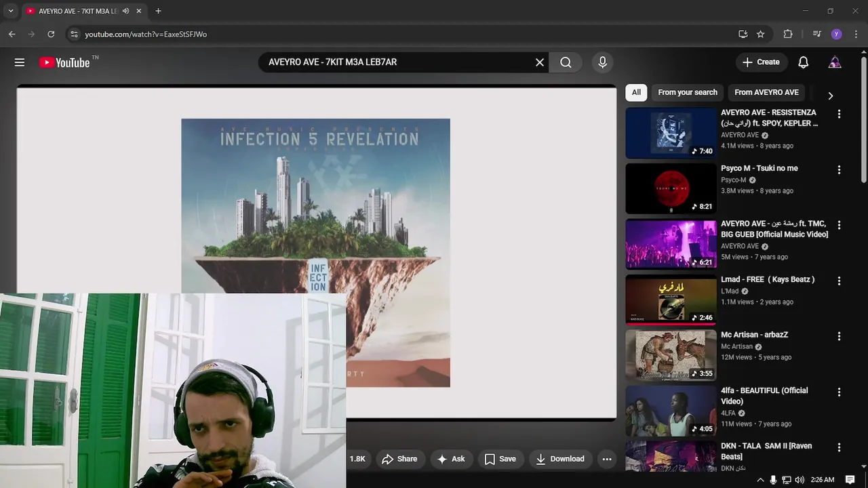Show hidden system tray icons
868x488 pixels.
click(760, 480)
